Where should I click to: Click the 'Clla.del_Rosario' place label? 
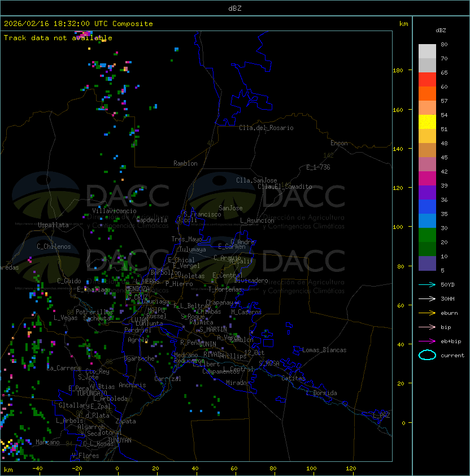[x=266, y=128]
